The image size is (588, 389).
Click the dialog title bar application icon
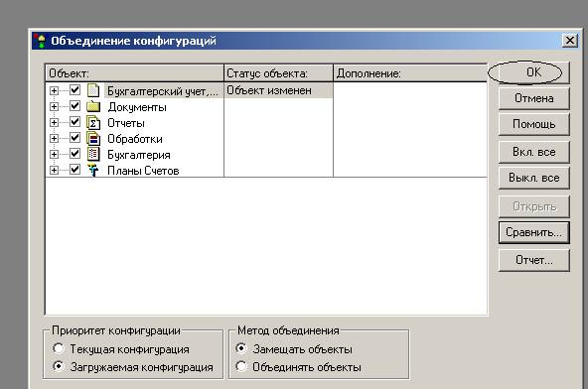coord(40,41)
